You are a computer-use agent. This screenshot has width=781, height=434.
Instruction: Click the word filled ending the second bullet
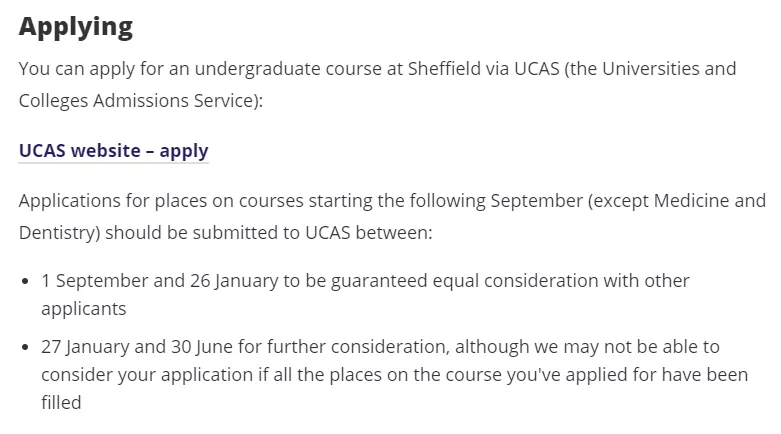[x=61, y=402]
